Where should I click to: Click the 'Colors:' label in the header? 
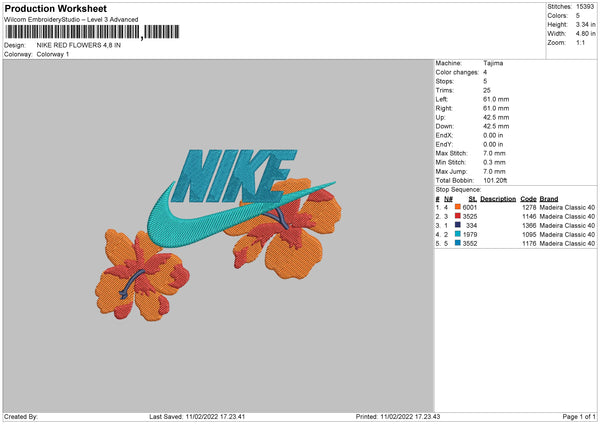pyautogui.click(x=557, y=16)
